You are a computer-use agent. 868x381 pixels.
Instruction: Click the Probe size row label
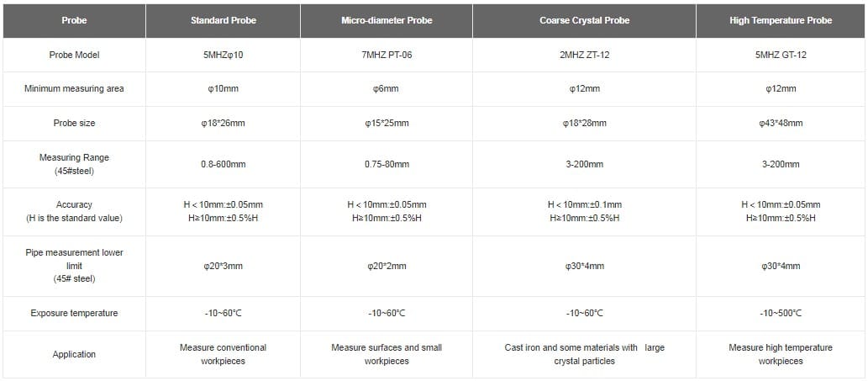74,123
